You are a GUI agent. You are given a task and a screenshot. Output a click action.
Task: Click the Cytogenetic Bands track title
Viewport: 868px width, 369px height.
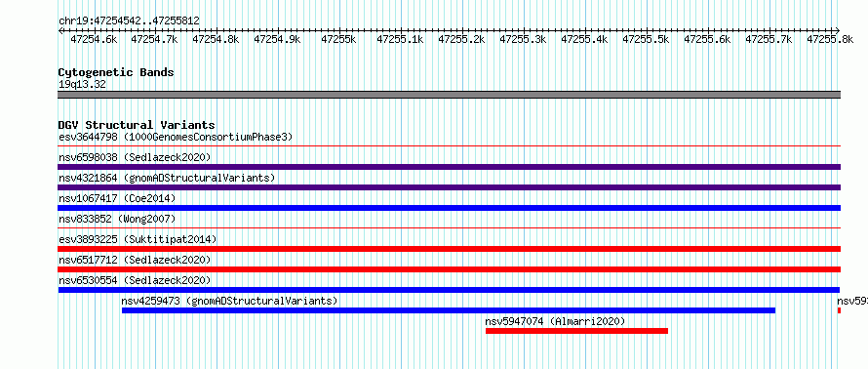click(116, 72)
